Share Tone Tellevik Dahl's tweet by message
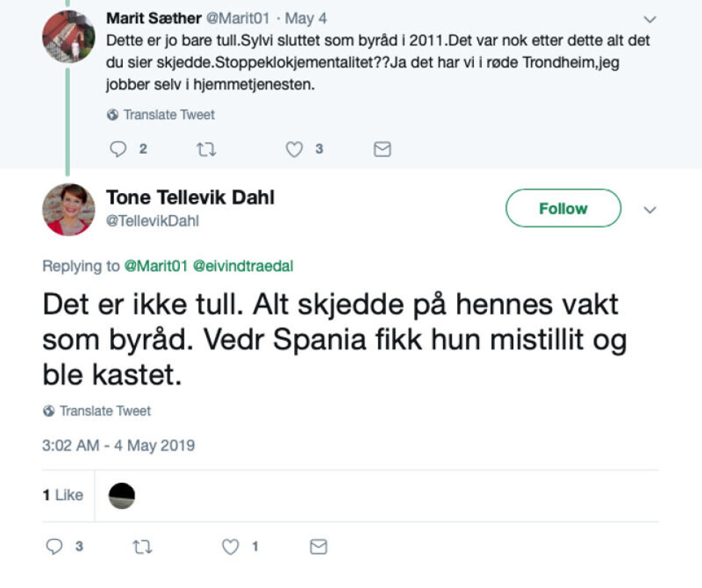 pos(318,546)
